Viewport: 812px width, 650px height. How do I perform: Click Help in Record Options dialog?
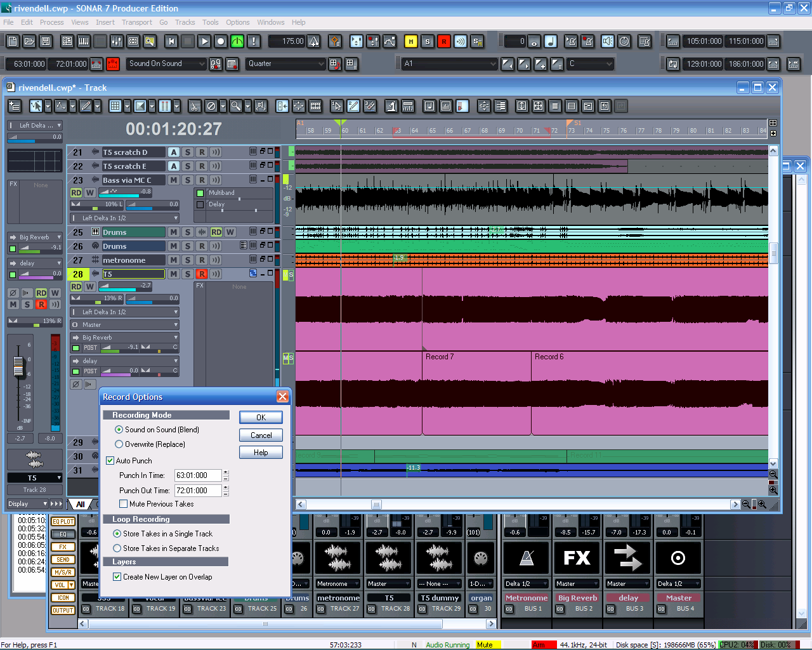[x=261, y=453]
